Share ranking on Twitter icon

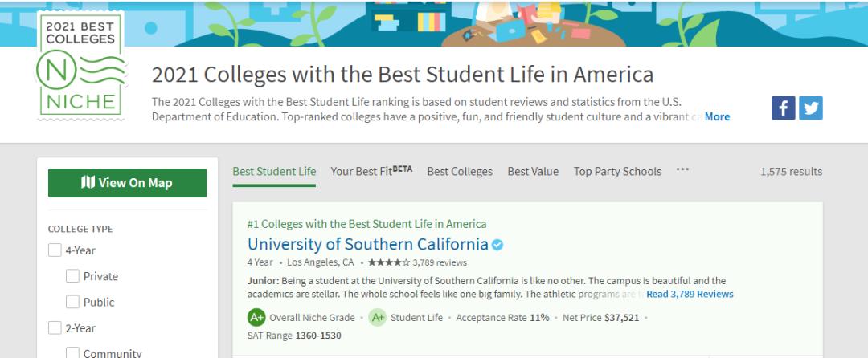click(810, 108)
